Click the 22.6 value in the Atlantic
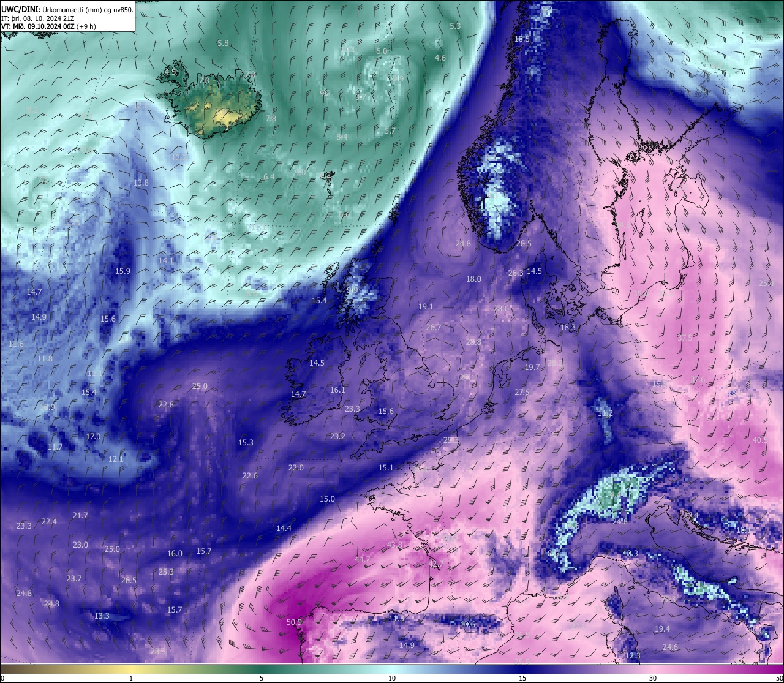Viewport: 784px width, 683px height. click(250, 475)
